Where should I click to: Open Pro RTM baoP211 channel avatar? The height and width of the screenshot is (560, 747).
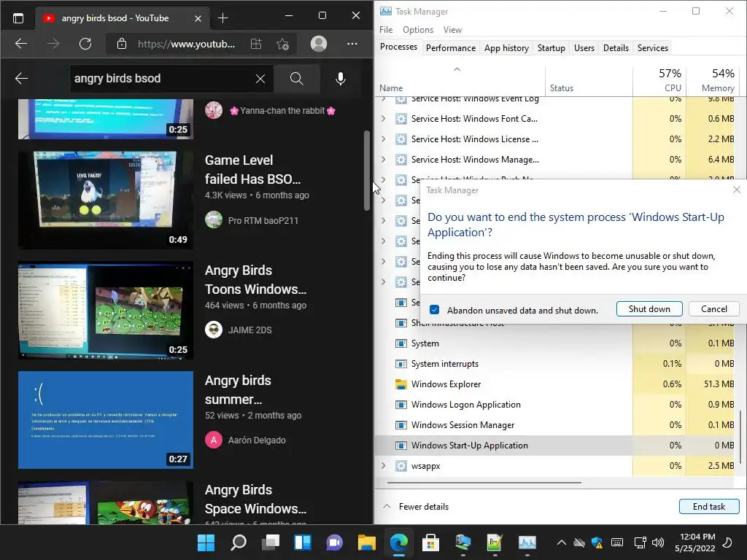click(214, 220)
